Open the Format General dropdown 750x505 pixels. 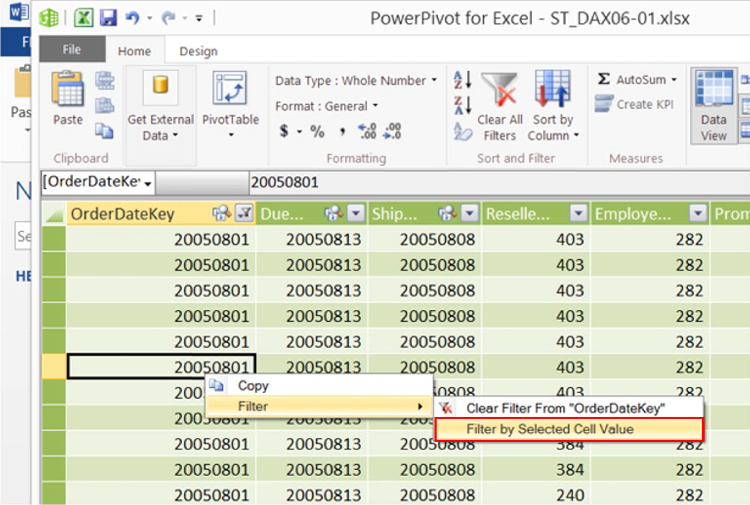(327, 106)
